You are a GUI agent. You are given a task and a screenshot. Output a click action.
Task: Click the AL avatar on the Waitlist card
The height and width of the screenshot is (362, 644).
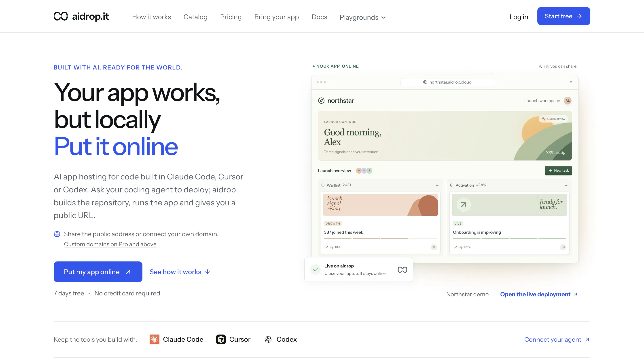point(434,247)
